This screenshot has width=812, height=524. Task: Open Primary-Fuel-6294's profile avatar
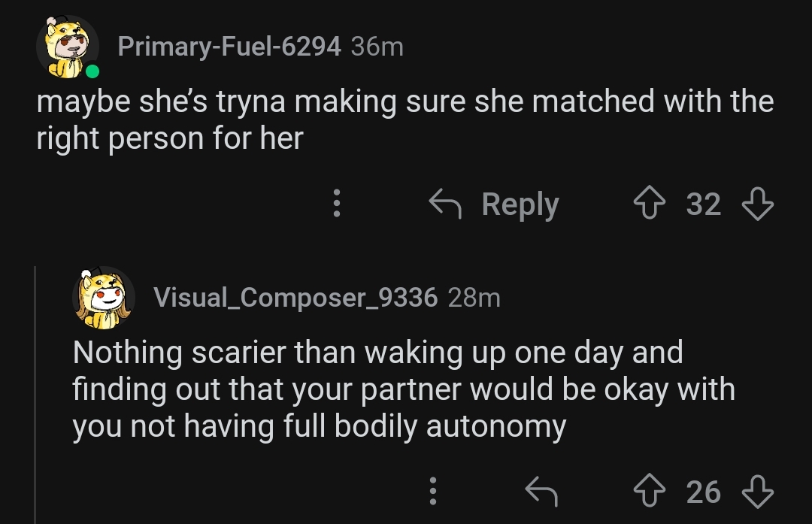(x=68, y=47)
